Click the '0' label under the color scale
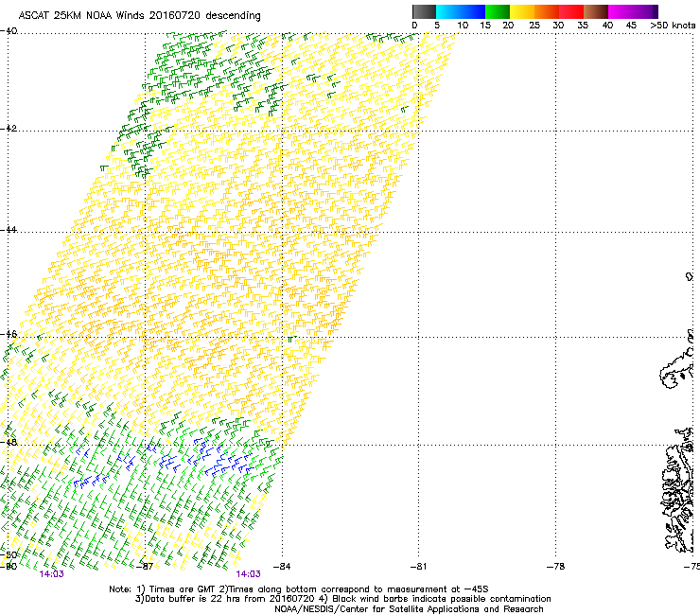 click(x=414, y=26)
